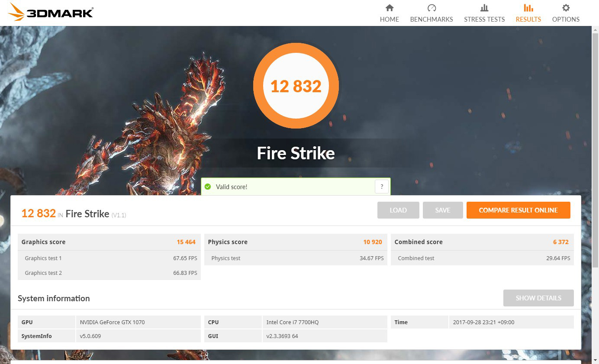Open the Options gear icon

tap(566, 8)
